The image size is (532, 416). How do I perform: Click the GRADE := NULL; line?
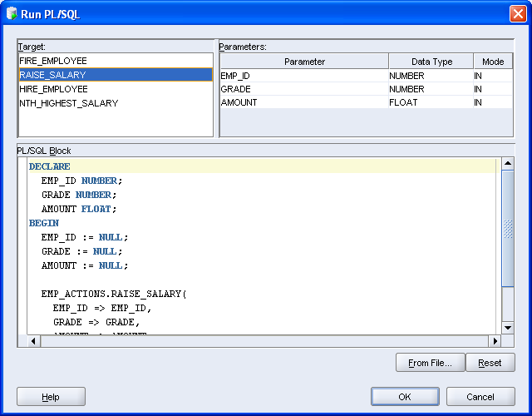[81, 251]
